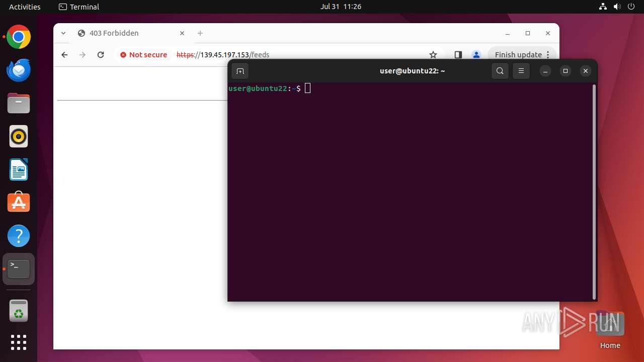Add a new Chrome tab
This screenshot has width=644, height=362.
[x=200, y=33]
